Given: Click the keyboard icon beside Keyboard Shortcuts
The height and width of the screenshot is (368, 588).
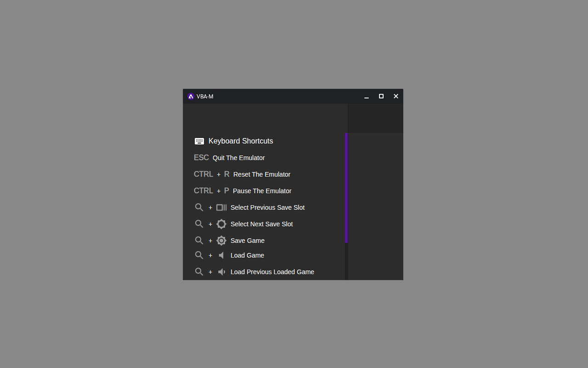Looking at the screenshot, I should pyautogui.click(x=199, y=141).
